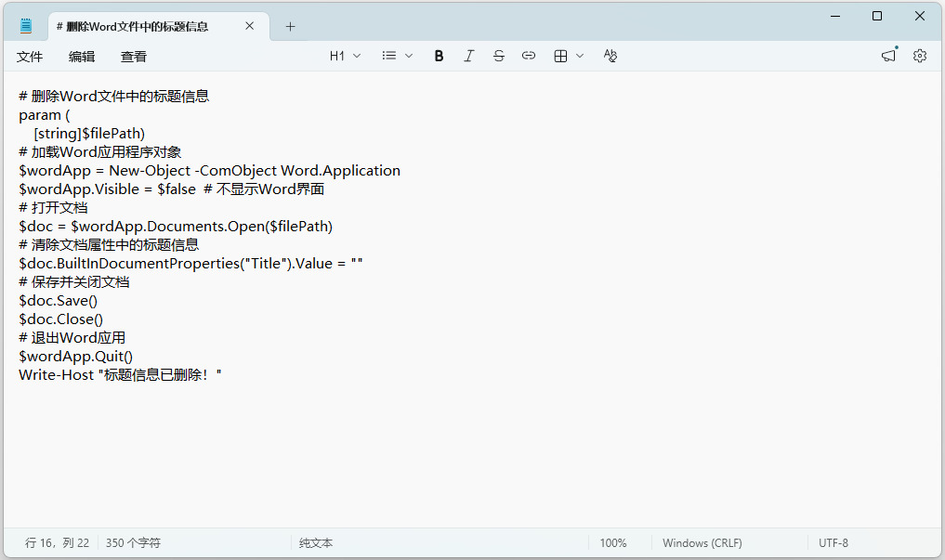Add a new tab
Image resolution: width=945 pixels, height=560 pixels.
(x=290, y=26)
